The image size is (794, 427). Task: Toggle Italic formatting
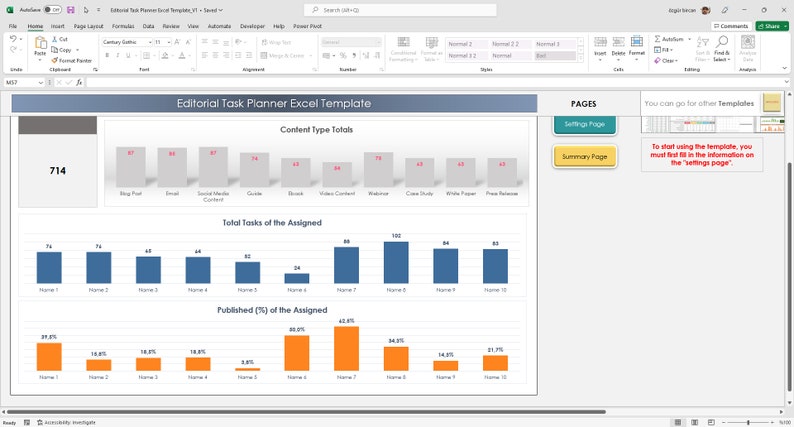pyautogui.click(x=117, y=55)
